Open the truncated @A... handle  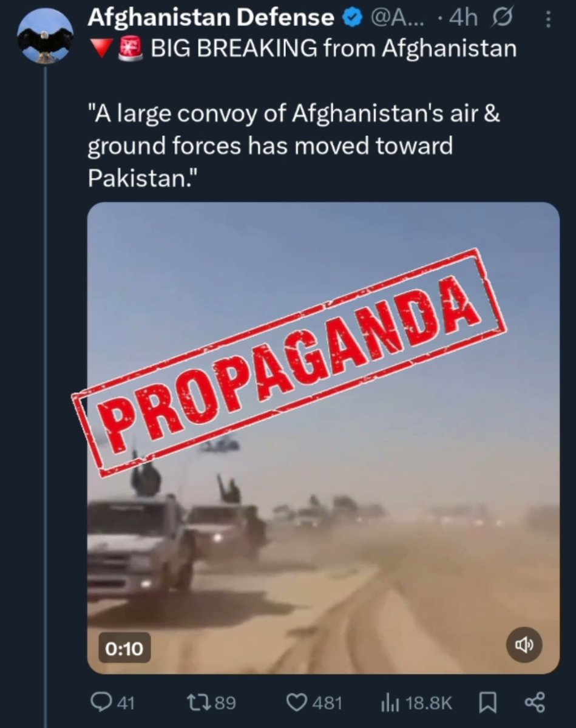pyautogui.click(x=398, y=19)
